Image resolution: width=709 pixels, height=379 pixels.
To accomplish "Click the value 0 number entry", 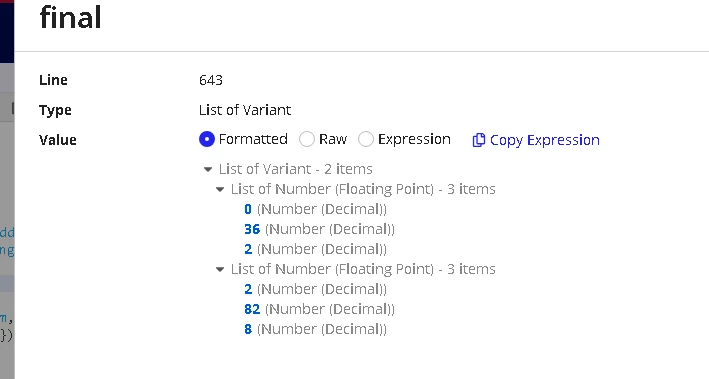I will click(248, 209).
